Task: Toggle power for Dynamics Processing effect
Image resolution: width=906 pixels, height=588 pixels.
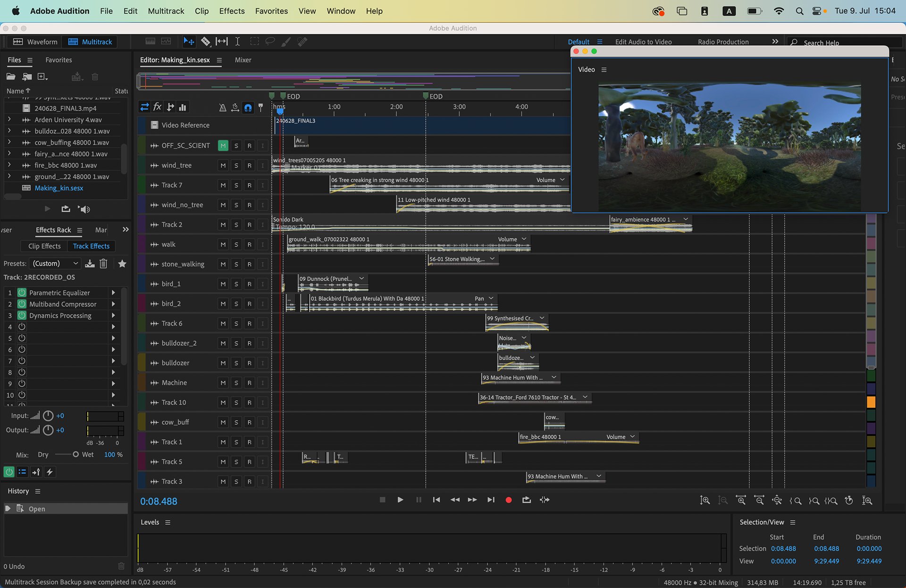Action: click(x=22, y=315)
